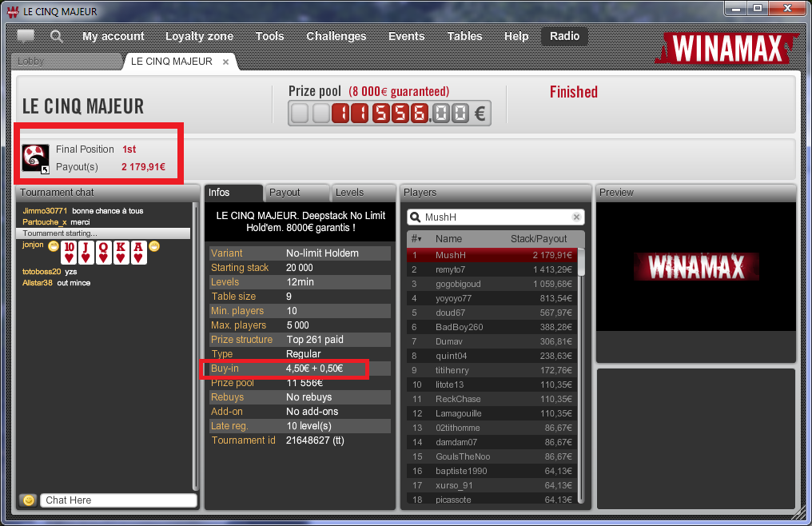The width and height of the screenshot is (812, 526).
Task: Click the magnifier icon in the player search box
Action: (415, 217)
